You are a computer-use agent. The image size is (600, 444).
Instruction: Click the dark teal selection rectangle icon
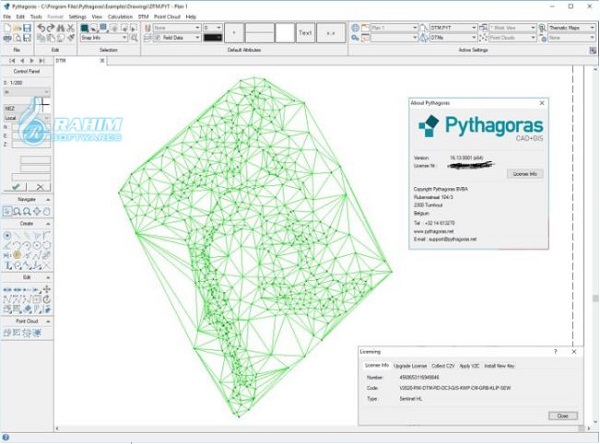coord(85,28)
